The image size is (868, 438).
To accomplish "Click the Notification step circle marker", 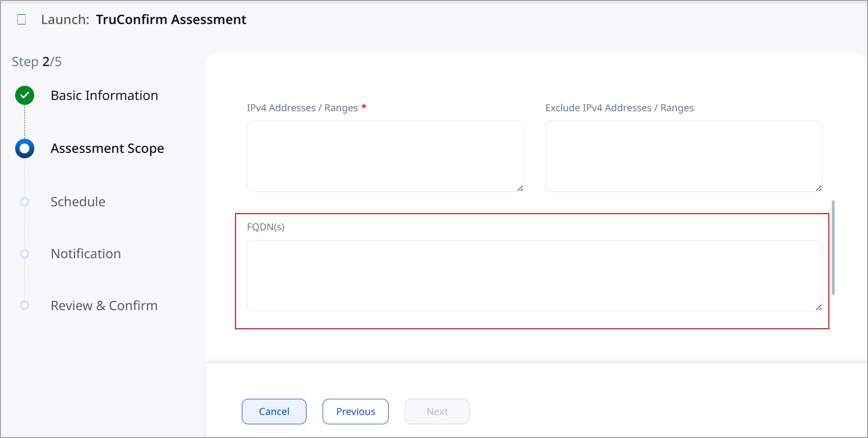I will tap(24, 254).
